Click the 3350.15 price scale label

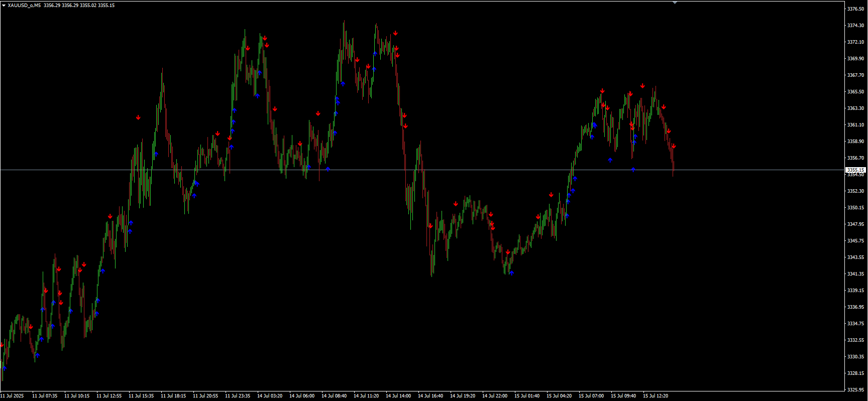855,207
